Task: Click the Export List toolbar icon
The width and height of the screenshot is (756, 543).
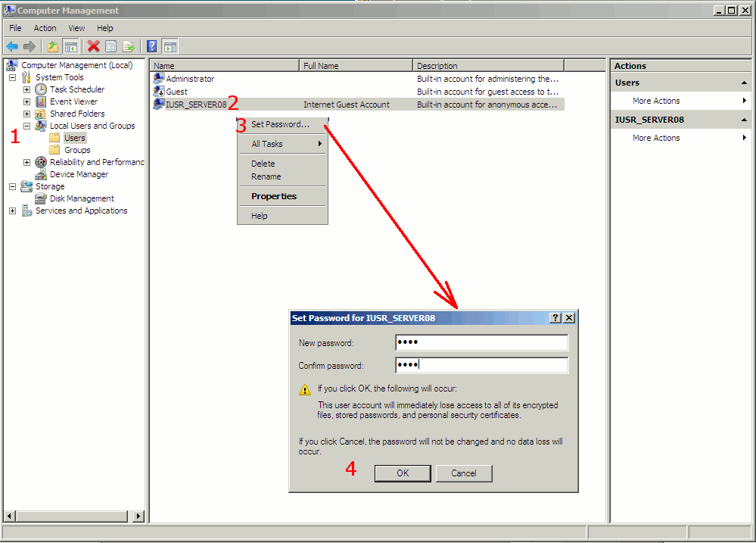Action: coord(129,46)
